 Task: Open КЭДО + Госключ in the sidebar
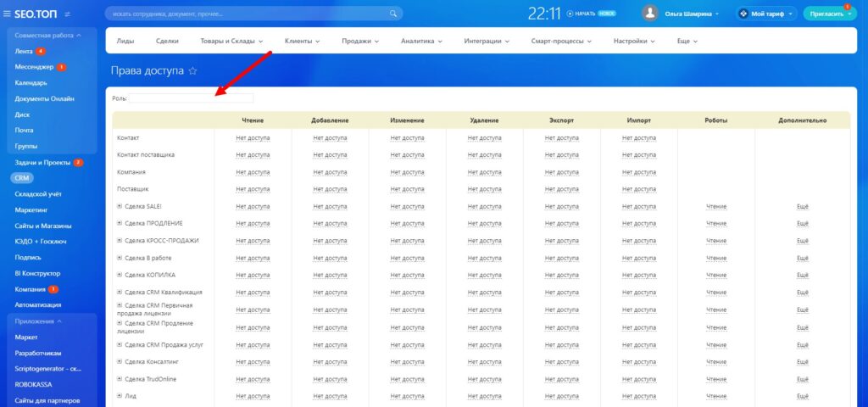[x=39, y=242]
